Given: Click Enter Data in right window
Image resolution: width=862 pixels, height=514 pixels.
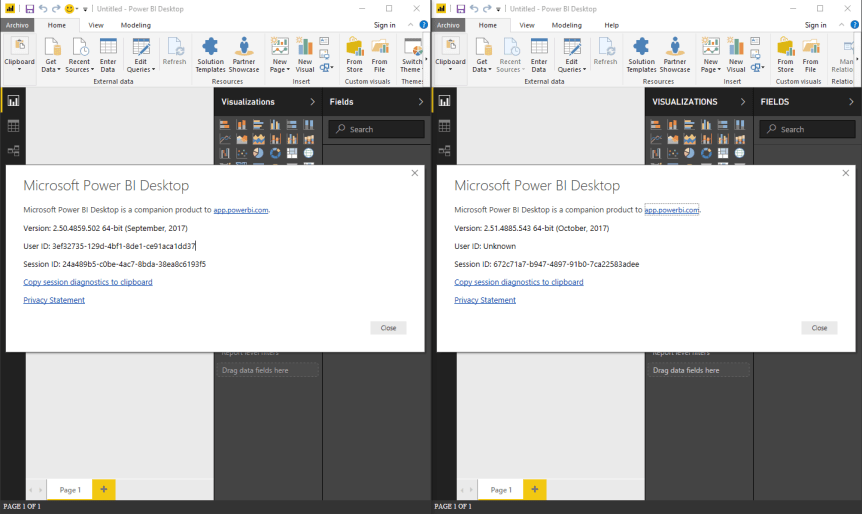Looking at the screenshot, I should (x=539, y=55).
